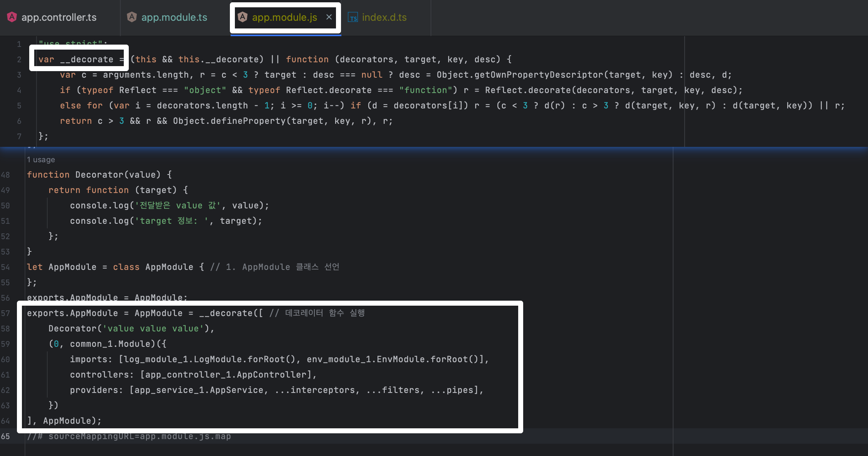This screenshot has height=456, width=868.
Task: Place cursor on 'Decorator' function name on line 48
Action: coord(99,175)
